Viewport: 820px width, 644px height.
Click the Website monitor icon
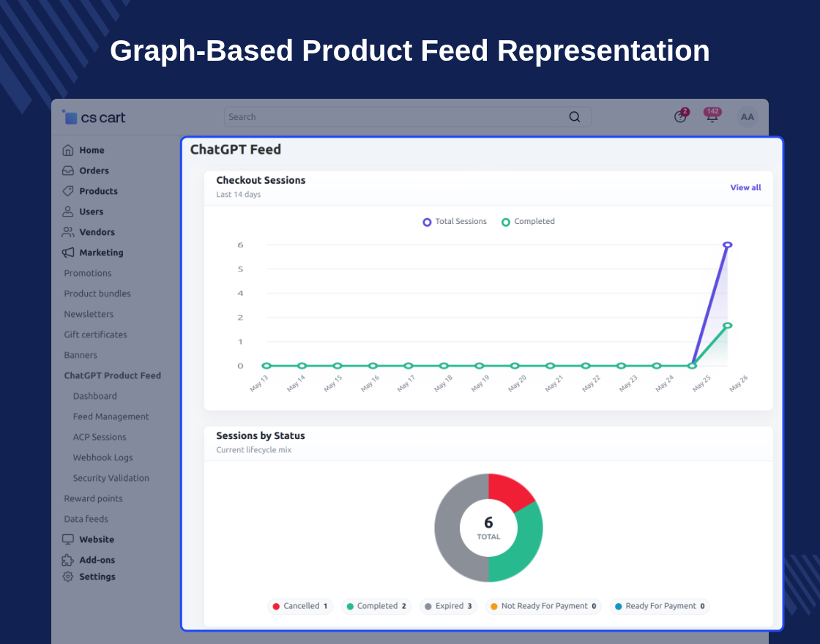[x=68, y=539]
